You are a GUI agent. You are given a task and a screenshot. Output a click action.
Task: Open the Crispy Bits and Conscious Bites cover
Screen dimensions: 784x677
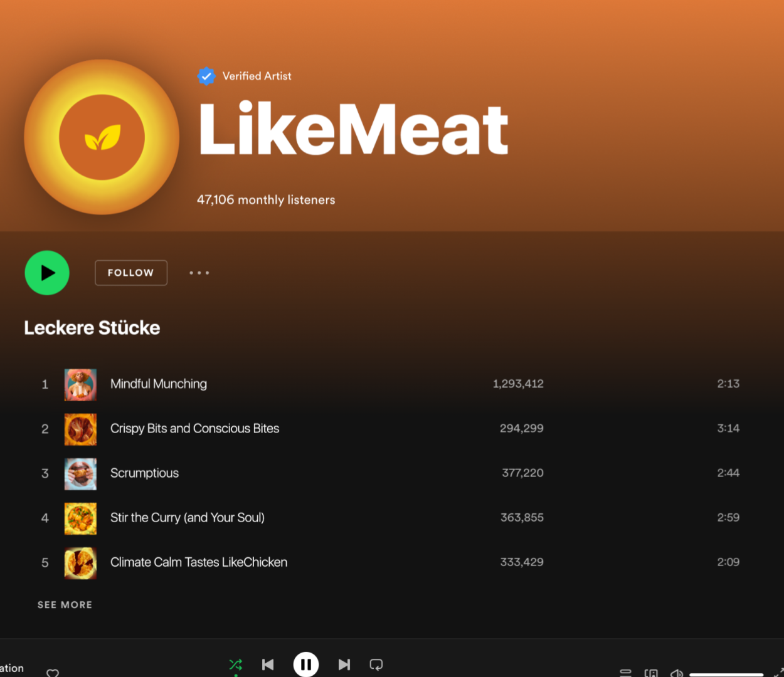[80, 429]
